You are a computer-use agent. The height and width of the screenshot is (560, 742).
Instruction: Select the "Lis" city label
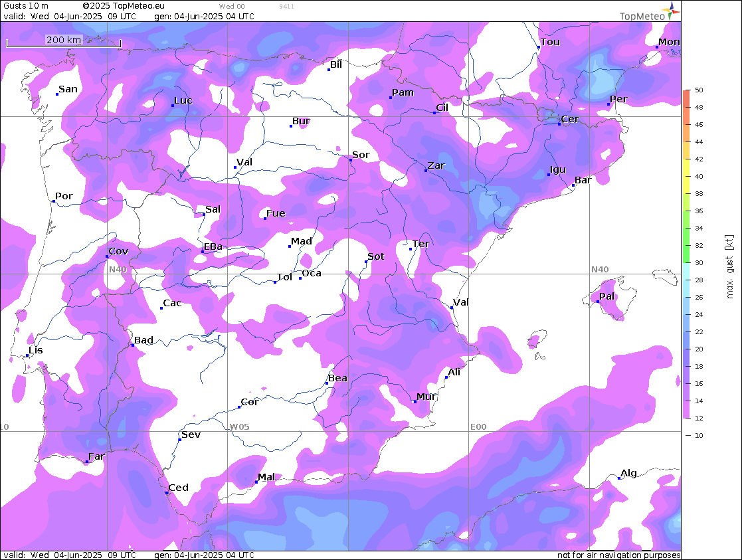coord(35,350)
